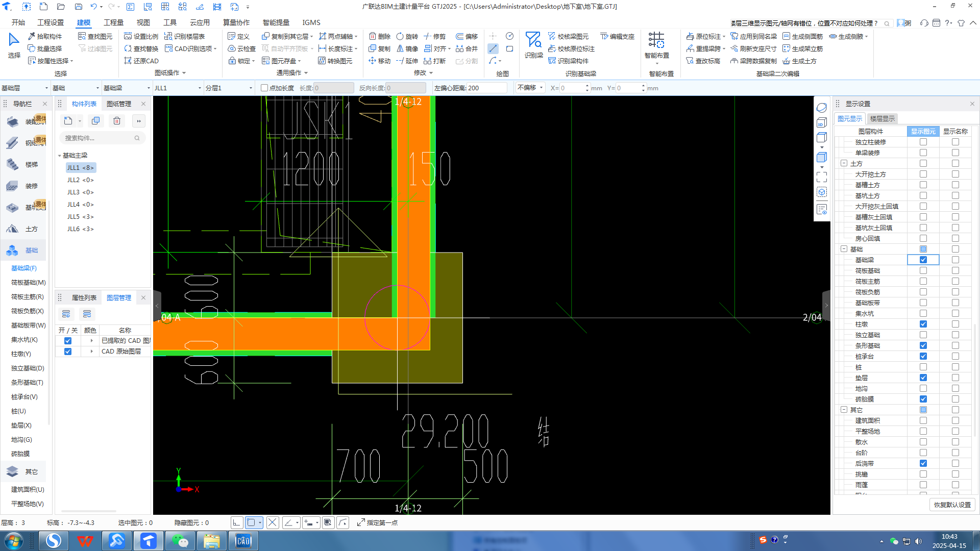Click the 复制 copy tool

tap(380, 48)
